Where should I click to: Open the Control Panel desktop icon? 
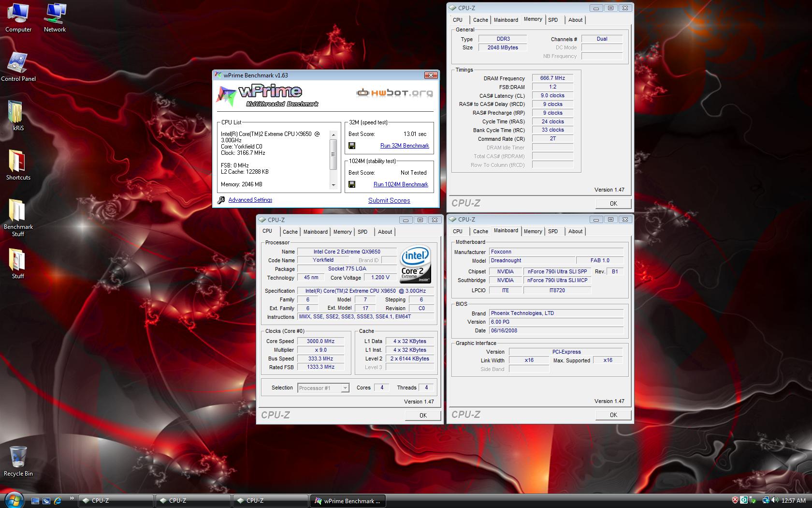coord(18,67)
